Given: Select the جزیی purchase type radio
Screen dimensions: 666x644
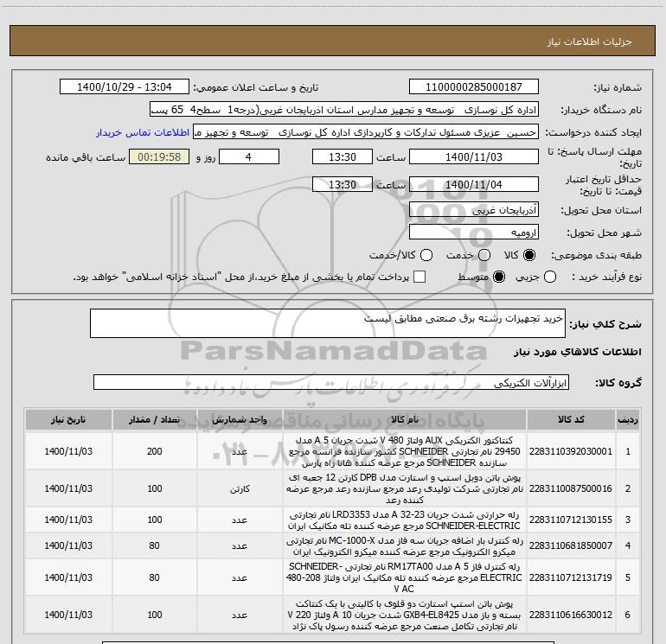Looking at the screenshot, I should (550, 277).
